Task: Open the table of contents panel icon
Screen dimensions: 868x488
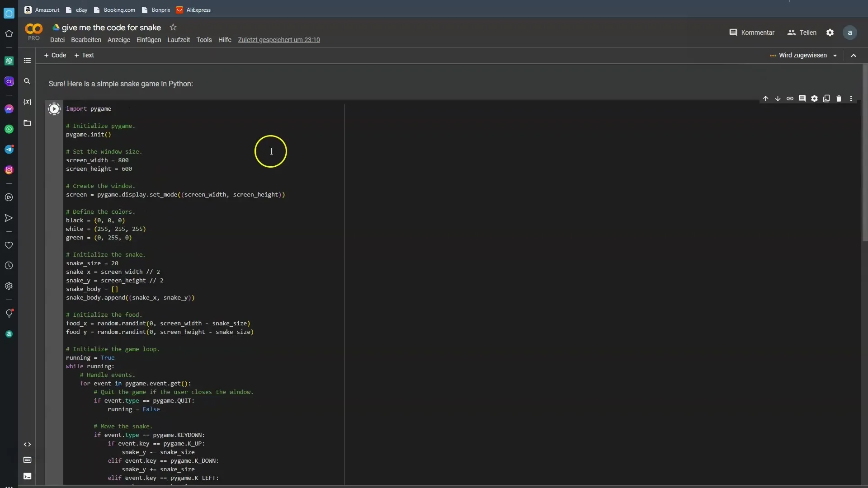Action: coord(27,61)
